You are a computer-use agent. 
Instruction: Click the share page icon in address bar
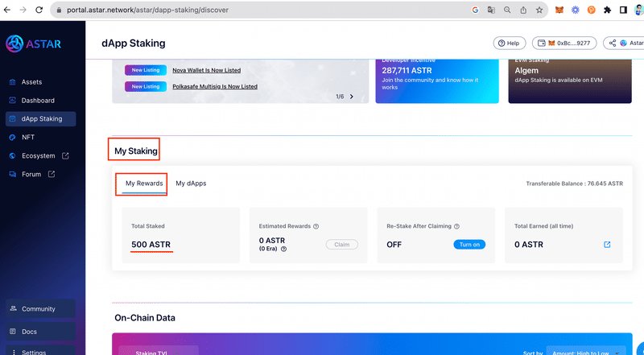click(x=523, y=10)
